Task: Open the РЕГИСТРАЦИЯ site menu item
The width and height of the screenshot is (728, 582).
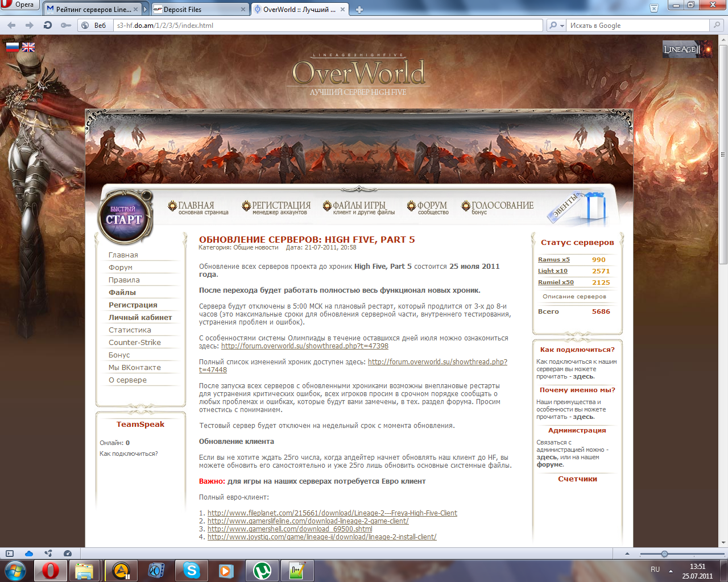Action: coord(277,207)
